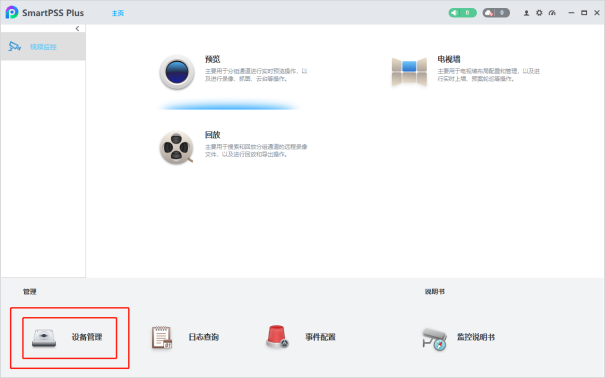
Task: Select 视频监控 in the sidebar
Action: [x=43, y=47]
